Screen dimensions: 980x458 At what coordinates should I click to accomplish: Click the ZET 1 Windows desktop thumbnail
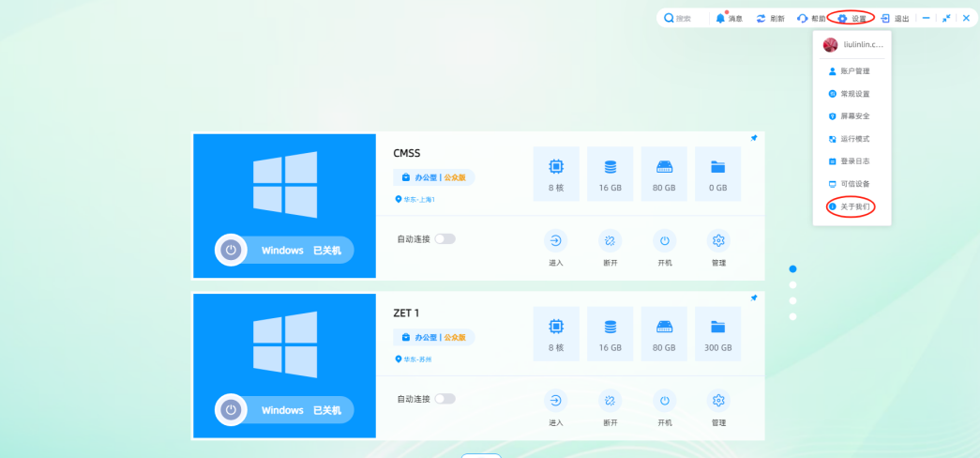pyautogui.click(x=284, y=366)
